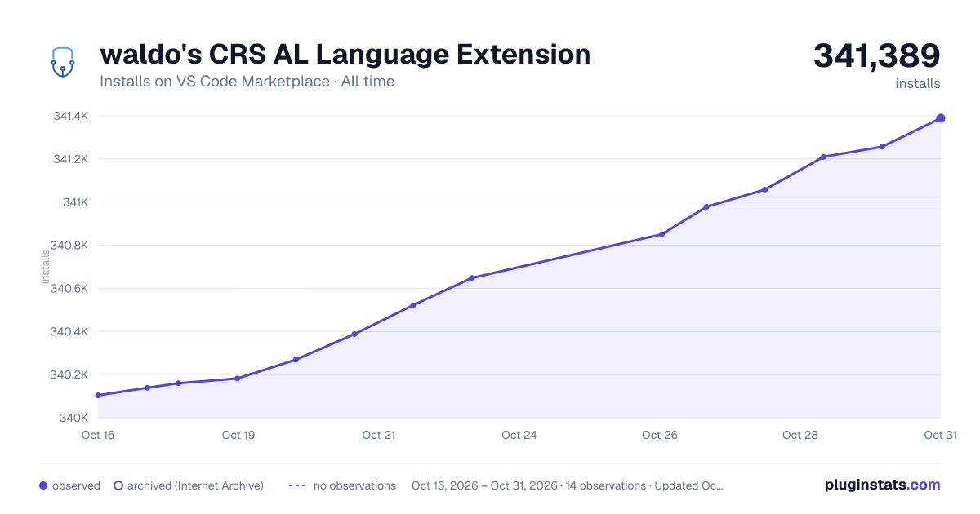Click the x-axis label Oct 31
This screenshot has height=514, width=980.
click(940, 435)
